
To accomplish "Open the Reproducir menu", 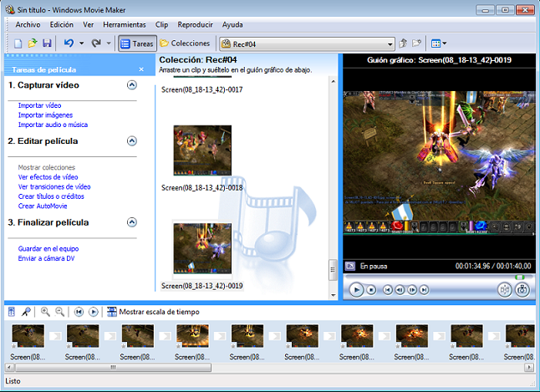I will coord(196,25).
